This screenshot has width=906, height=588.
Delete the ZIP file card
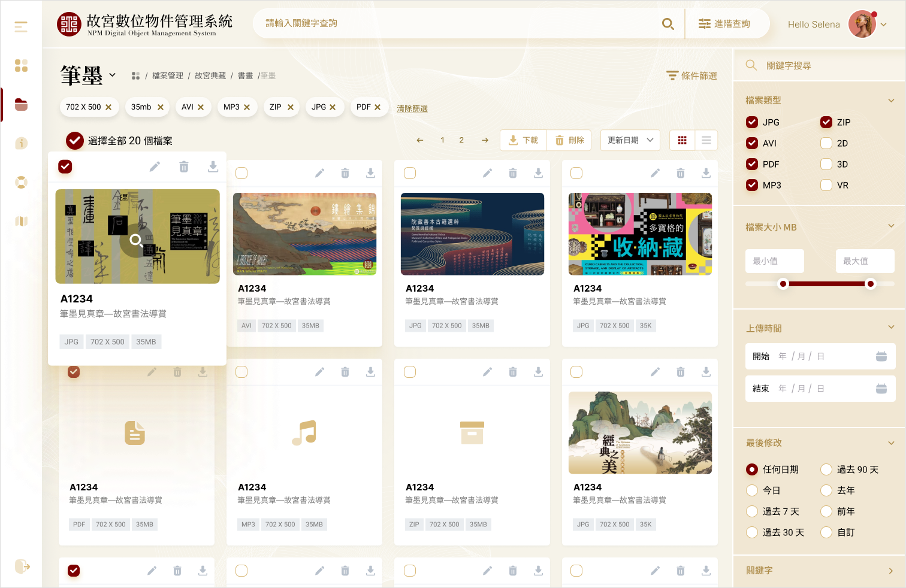513,372
